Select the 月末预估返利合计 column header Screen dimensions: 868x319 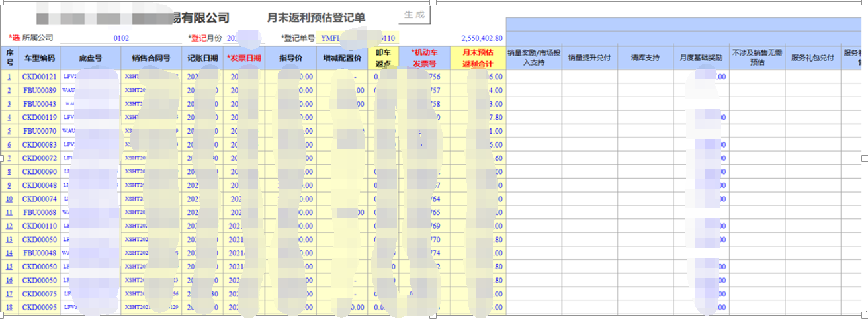478,58
